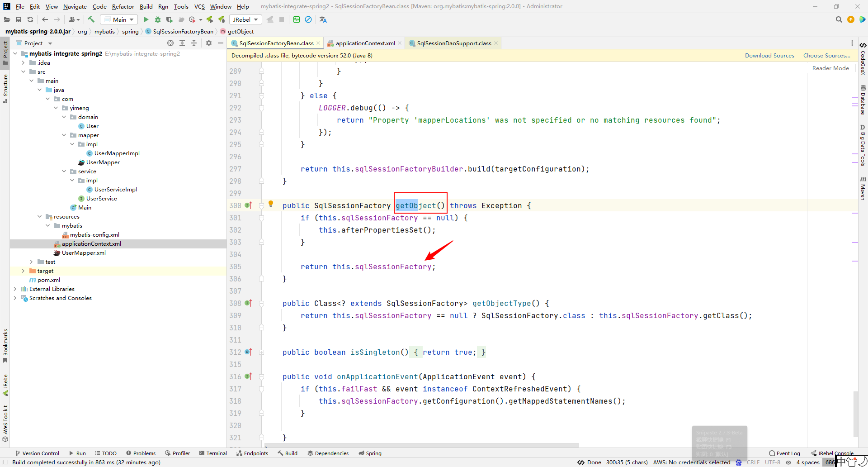Click the Choose Sources... link

pyautogui.click(x=826, y=55)
